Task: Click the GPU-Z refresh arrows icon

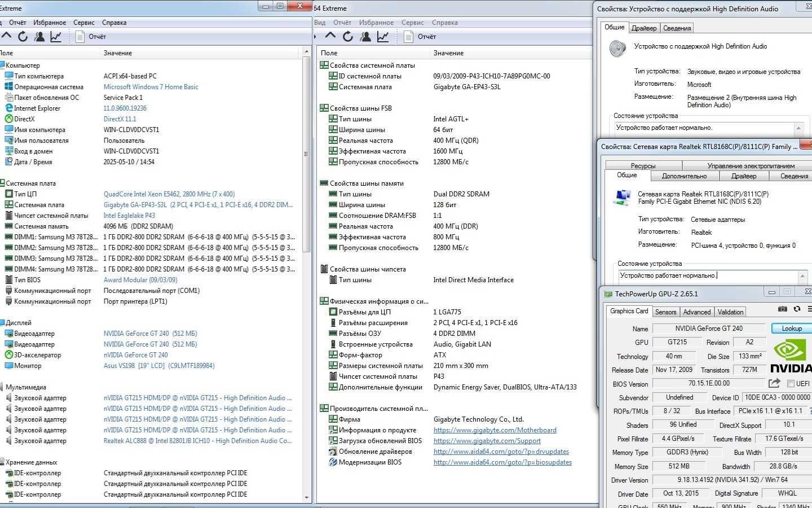Action: tap(797, 309)
